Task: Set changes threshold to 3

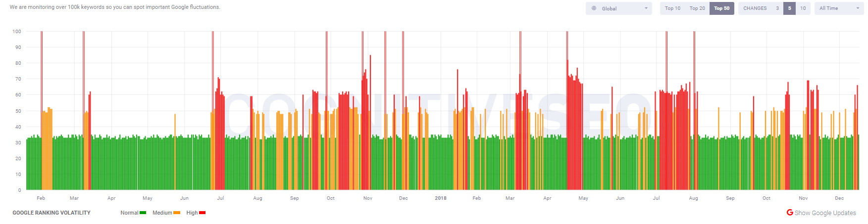Action: click(x=777, y=8)
